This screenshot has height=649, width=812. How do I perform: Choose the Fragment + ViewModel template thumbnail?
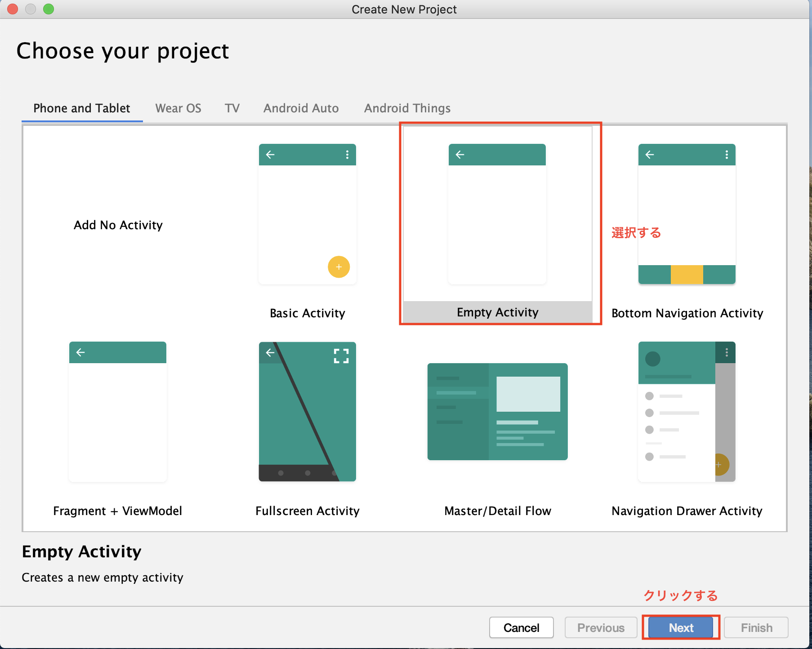(x=118, y=412)
